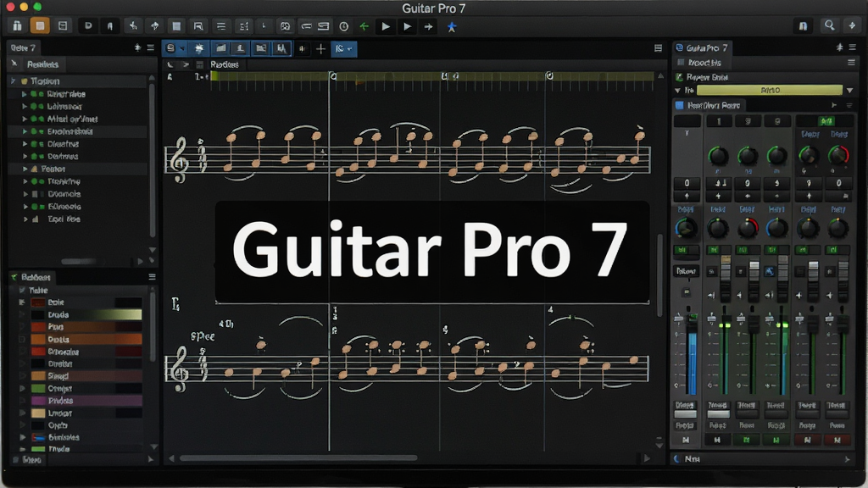Click the icon just left of the search icon
Viewport: 868px width, 488px height.
(x=804, y=26)
